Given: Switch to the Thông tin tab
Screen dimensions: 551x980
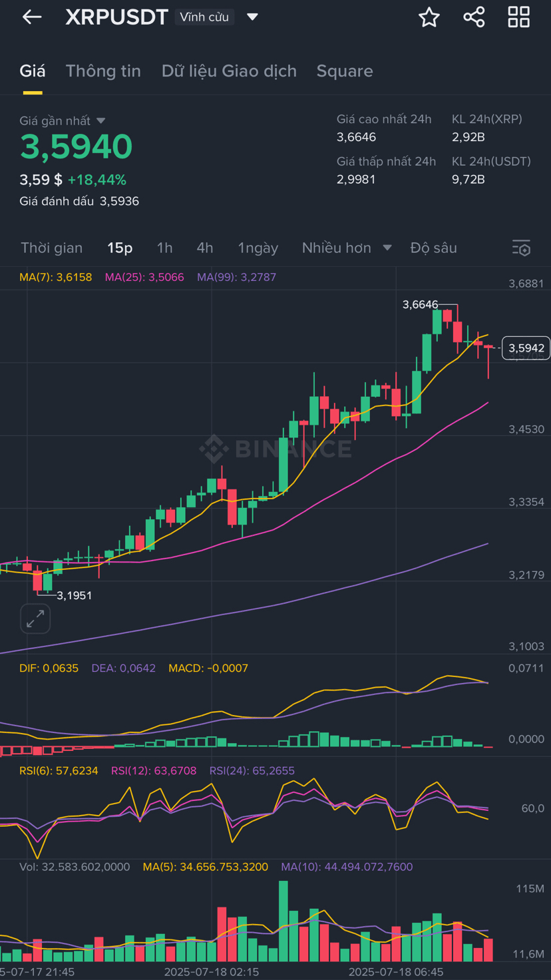Looking at the screenshot, I should (103, 71).
